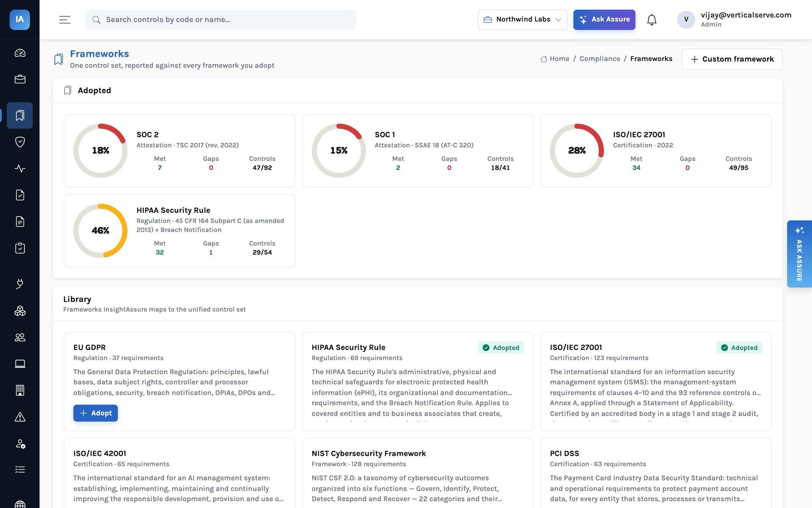
Task: Open the warning triangle sidebar icon
Action: (x=20, y=417)
